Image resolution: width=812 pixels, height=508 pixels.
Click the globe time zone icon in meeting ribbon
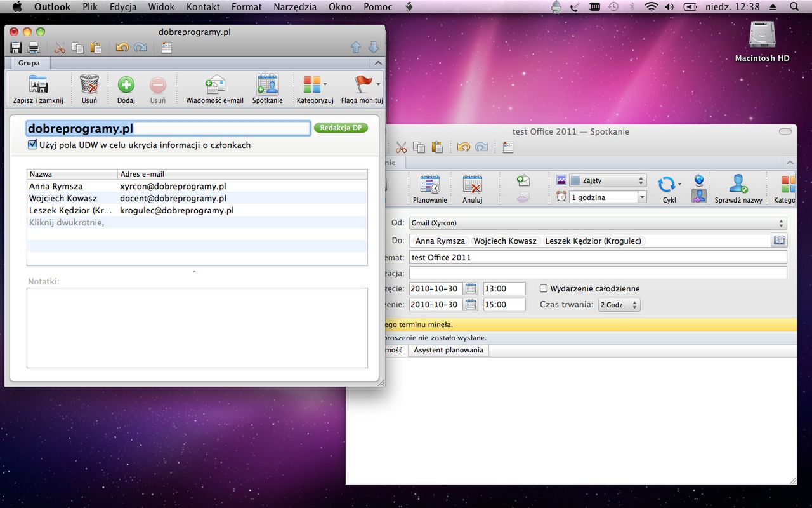tap(699, 181)
